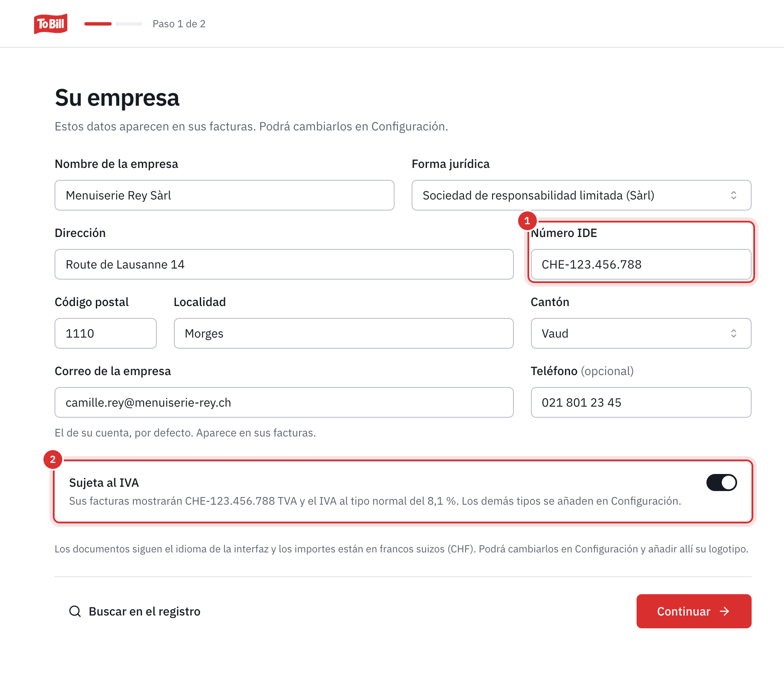
Task: Focus the Dirección input field
Action: (284, 264)
